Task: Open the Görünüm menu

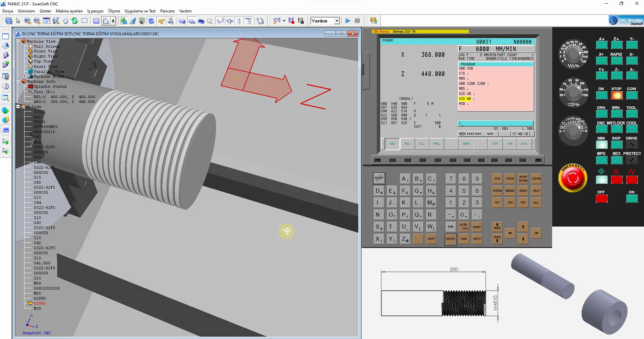Action: [26, 11]
